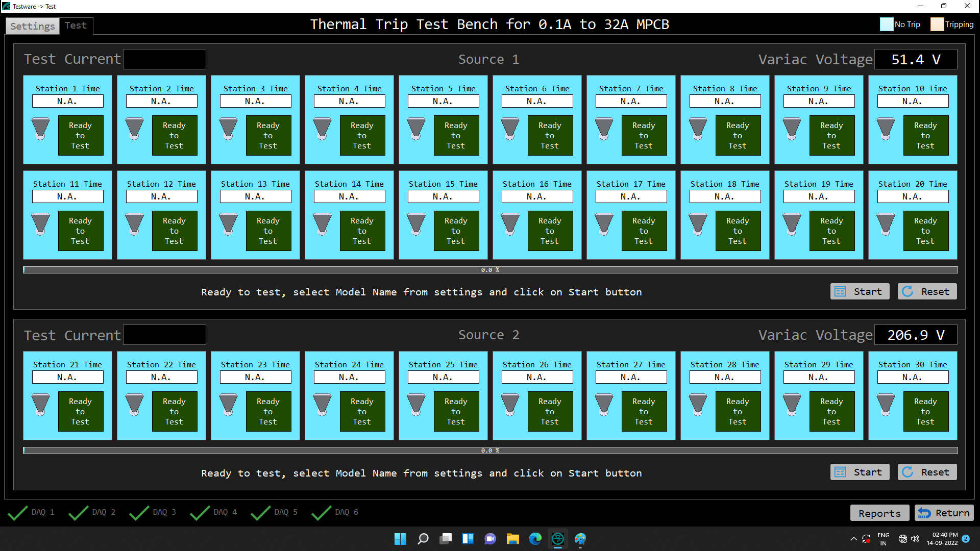Click the DAQ 1 green checkmark

tap(18, 513)
